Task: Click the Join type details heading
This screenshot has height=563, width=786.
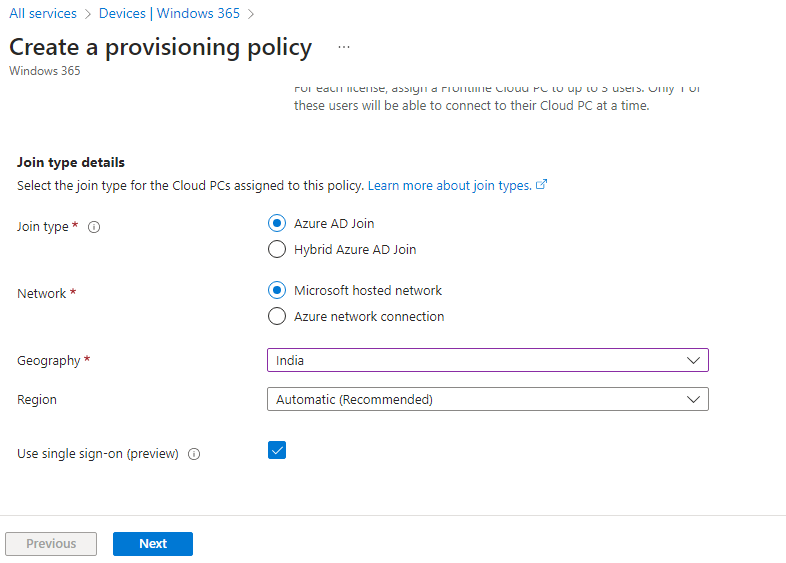Action: [x=71, y=162]
